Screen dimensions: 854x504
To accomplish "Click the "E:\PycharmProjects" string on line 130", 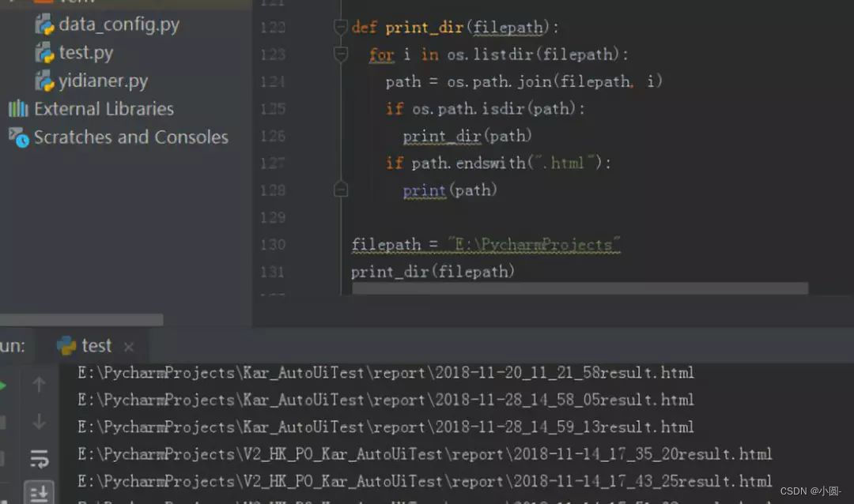I will click(534, 244).
